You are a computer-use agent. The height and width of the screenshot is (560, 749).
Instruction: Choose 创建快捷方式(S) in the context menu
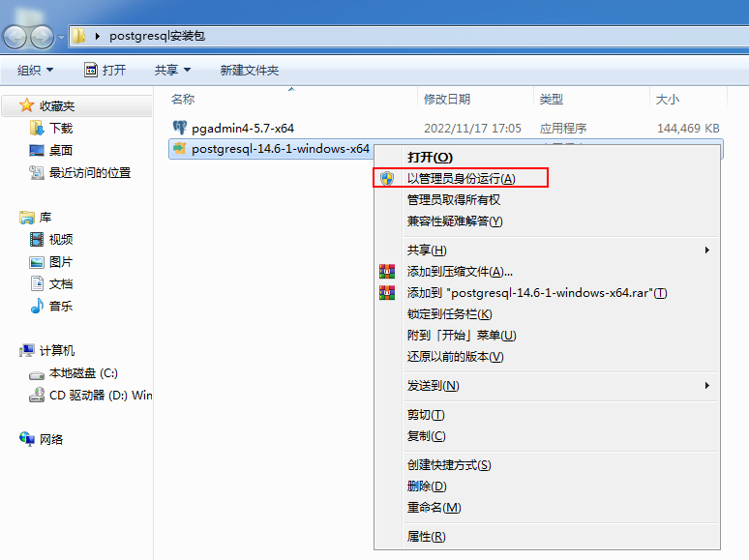449,465
